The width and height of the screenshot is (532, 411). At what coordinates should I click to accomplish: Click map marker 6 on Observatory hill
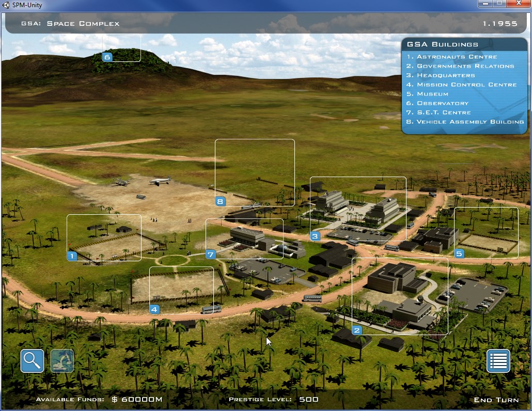[107, 57]
